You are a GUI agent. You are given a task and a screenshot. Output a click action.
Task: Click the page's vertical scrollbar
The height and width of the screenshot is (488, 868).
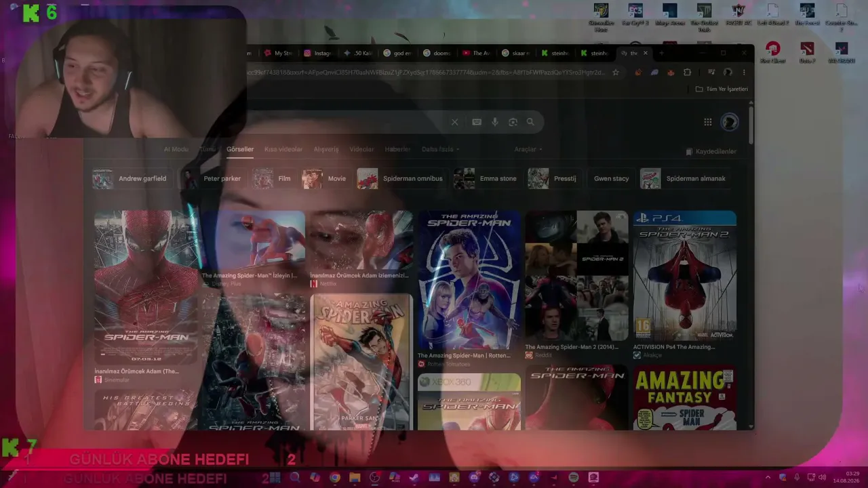(751, 125)
